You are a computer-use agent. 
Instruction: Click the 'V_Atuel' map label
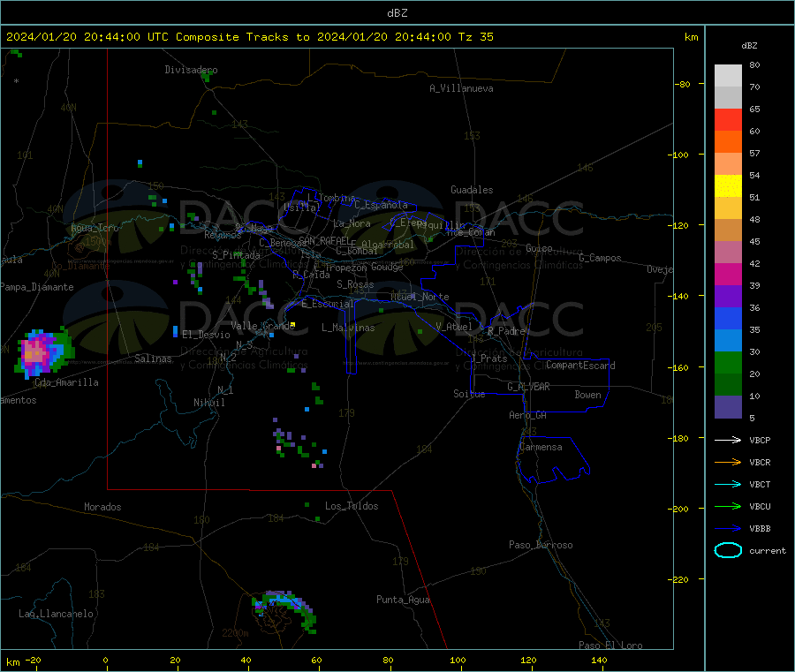tap(454, 327)
